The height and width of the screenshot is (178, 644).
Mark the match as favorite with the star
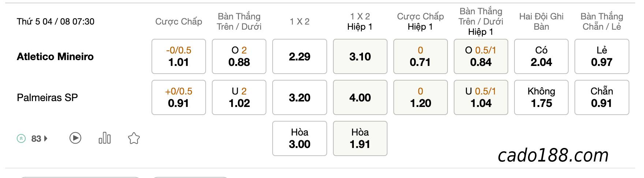coord(134,138)
